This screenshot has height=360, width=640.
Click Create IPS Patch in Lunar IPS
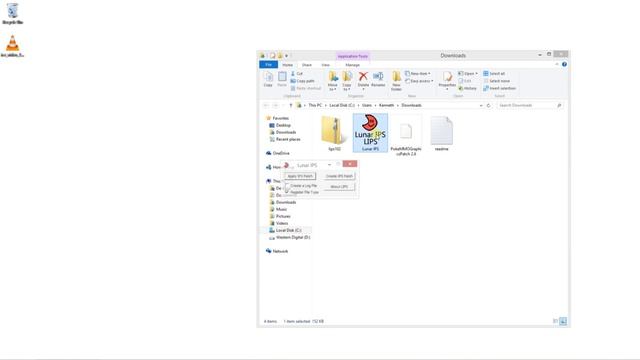[x=339, y=176]
